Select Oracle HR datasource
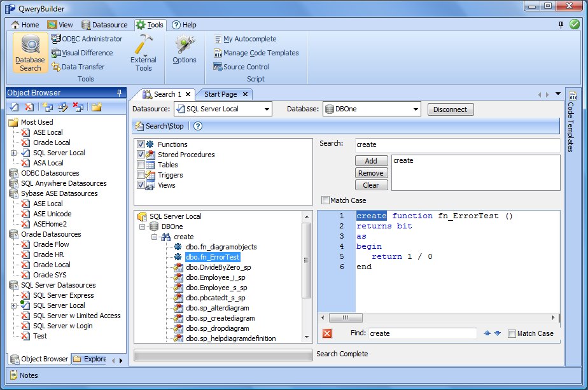 (48, 254)
